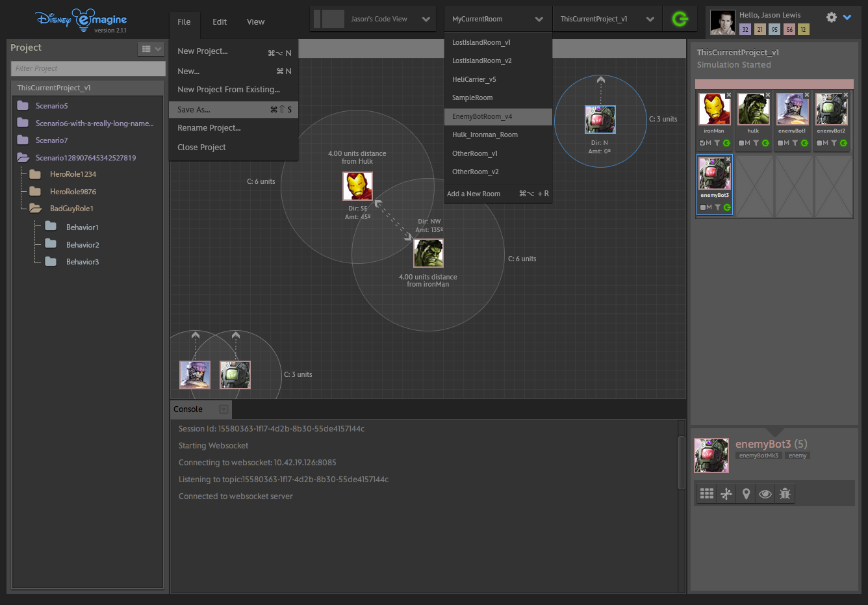Click the purple 32 stat badge
Viewport: 868px width, 605px height.
tap(745, 29)
